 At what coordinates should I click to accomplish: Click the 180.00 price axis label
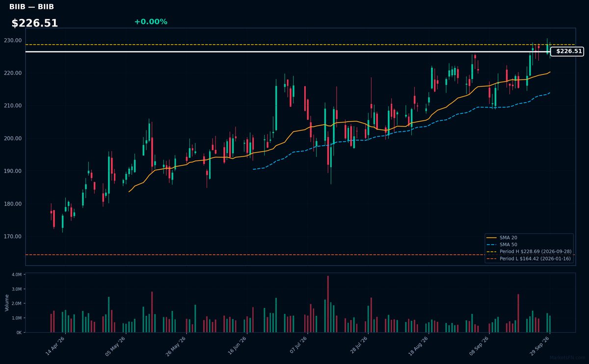tap(13, 204)
